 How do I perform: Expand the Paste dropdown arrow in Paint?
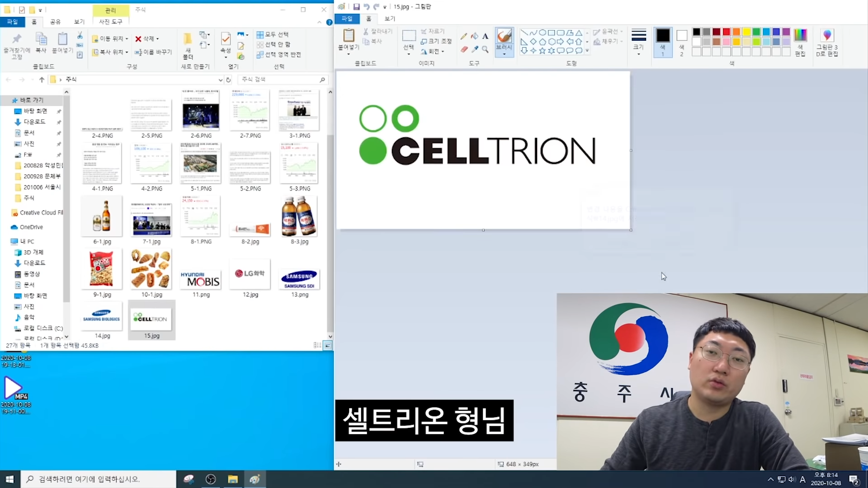tap(349, 54)
